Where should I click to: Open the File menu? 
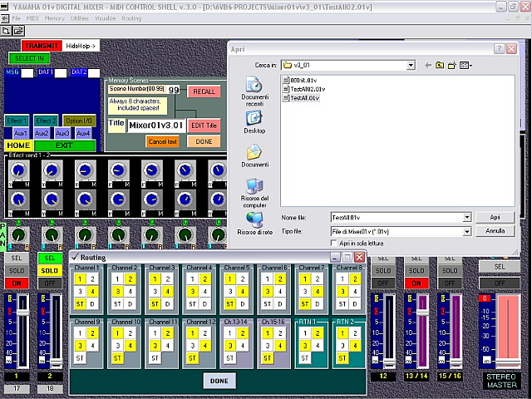[17, 18]
